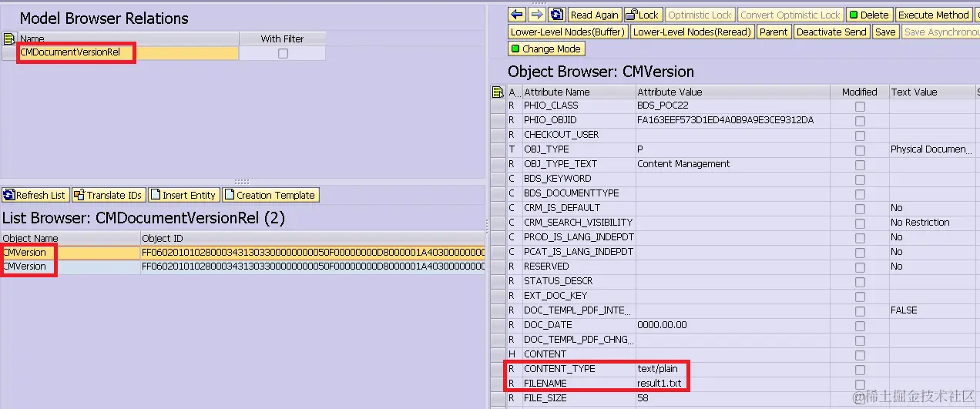The height and width of the screenshot is (409, 980).
Task: Click the back arrow in Object Browser toolbar
Action: (518, 15)
